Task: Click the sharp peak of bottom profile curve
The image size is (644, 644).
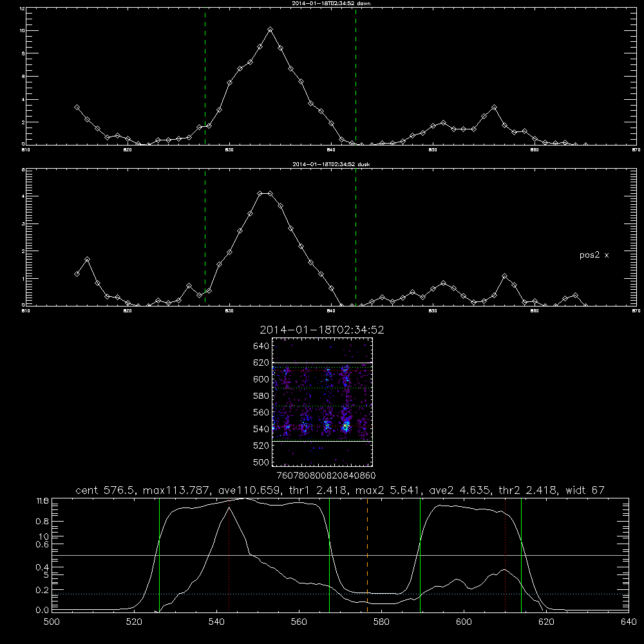Action: point(229,507)
